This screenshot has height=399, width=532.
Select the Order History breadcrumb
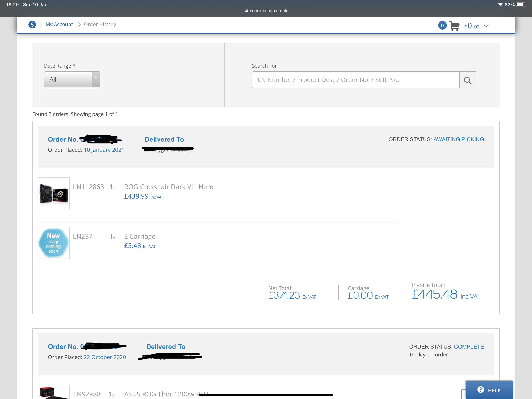click(x=100, y=25)
